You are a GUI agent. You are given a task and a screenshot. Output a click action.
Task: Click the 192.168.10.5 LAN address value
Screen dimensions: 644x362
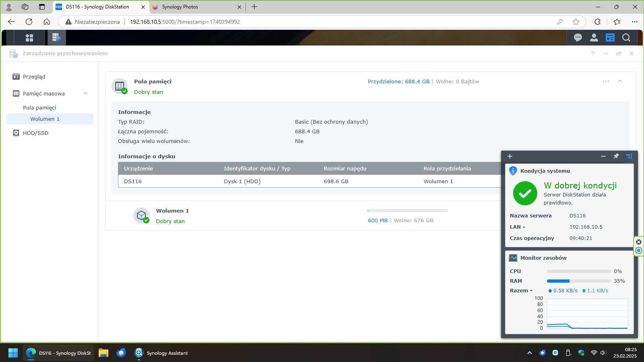586,227
